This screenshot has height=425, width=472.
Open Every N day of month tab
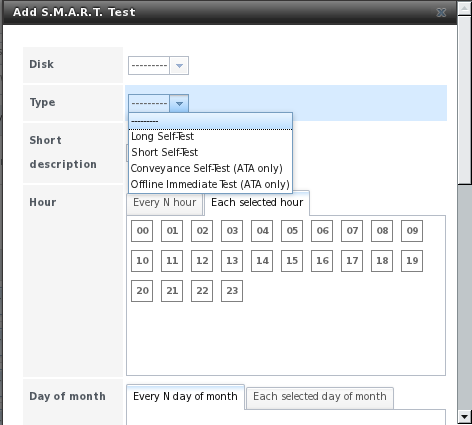(185, 397)
